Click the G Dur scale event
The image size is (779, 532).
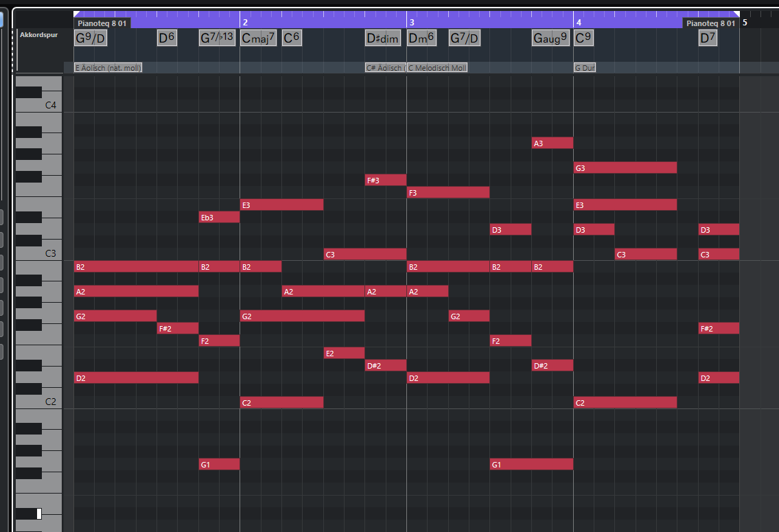tap(585, 68)
